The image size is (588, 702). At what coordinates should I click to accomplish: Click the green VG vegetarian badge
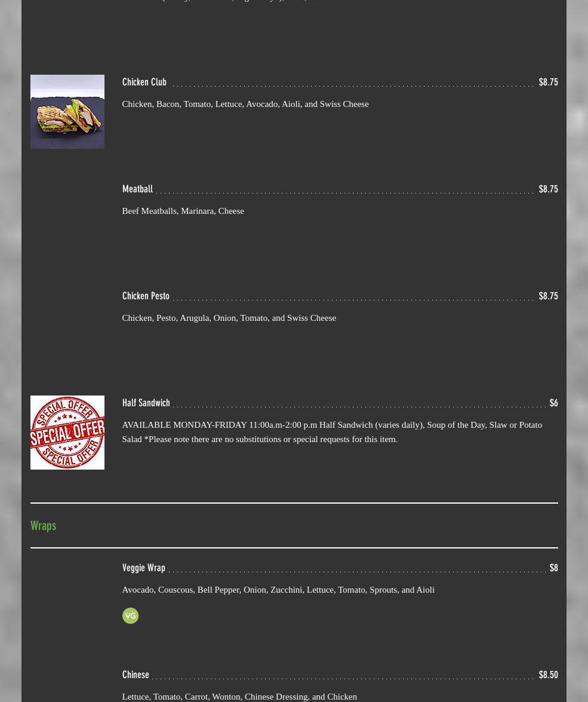click(x=130, y=615)
